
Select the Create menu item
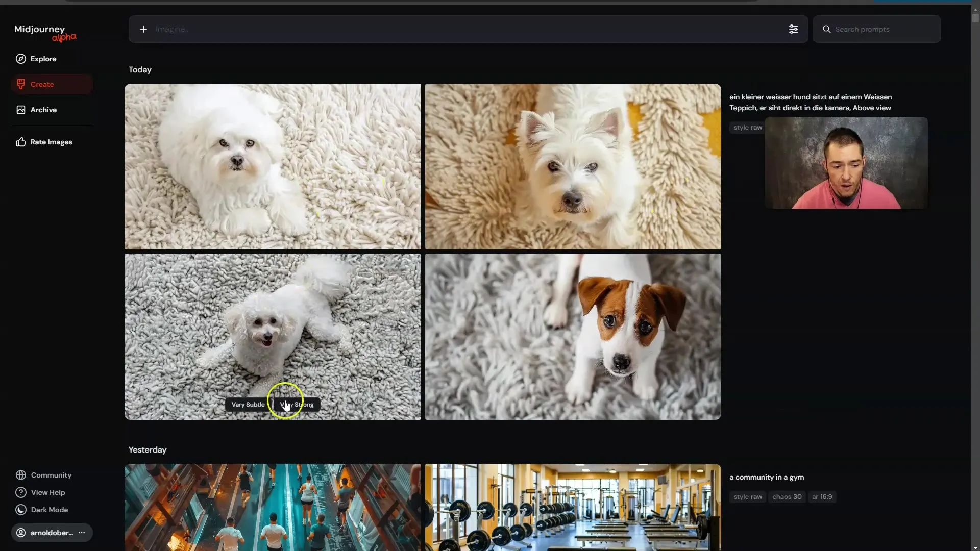[x=42, y=84]
